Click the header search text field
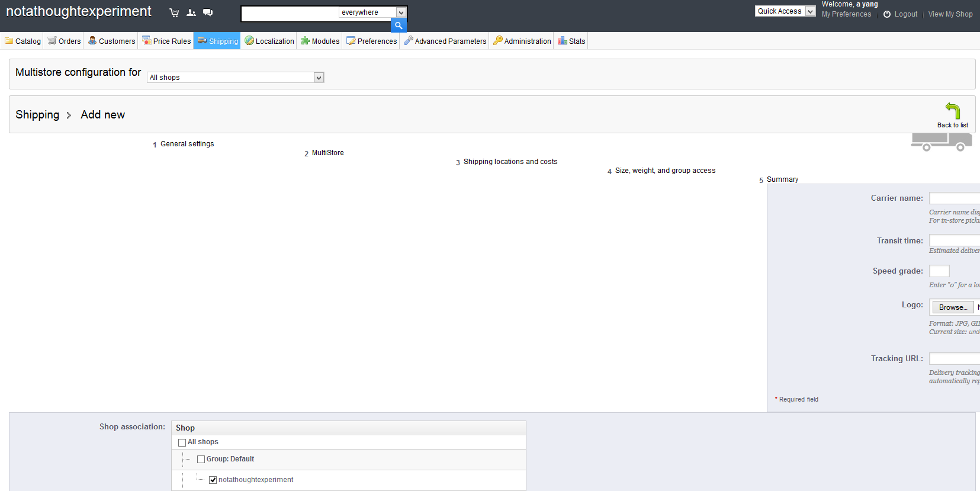The height and width of the screenshot is (491, 980). click(290, 12)
